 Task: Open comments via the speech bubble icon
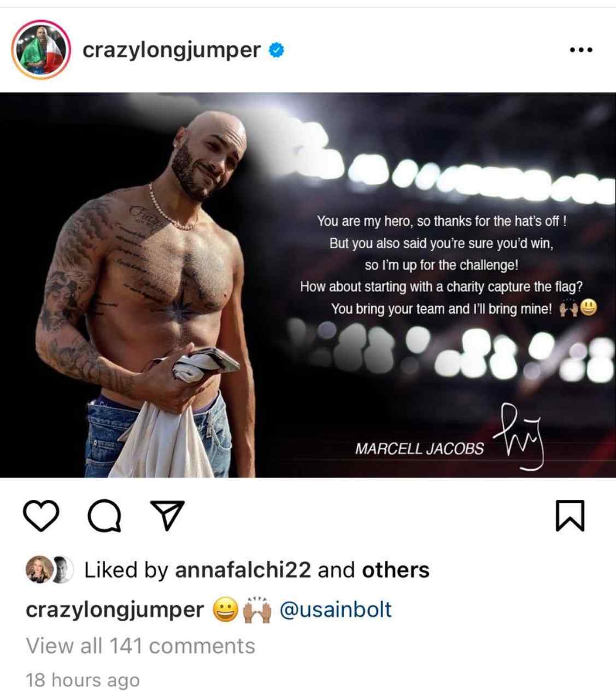(x=105, y=516)
